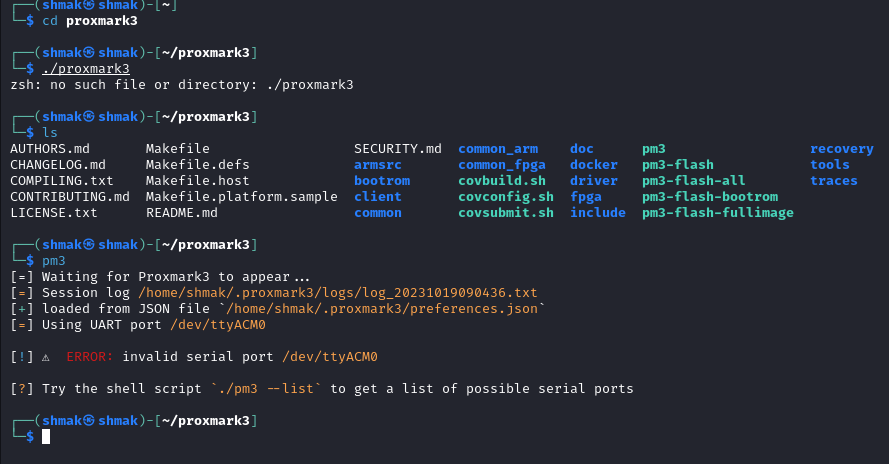The height and width of the screenshot is (464, 889).
Task: Click the client directory in listing
Action: (378, 197)
